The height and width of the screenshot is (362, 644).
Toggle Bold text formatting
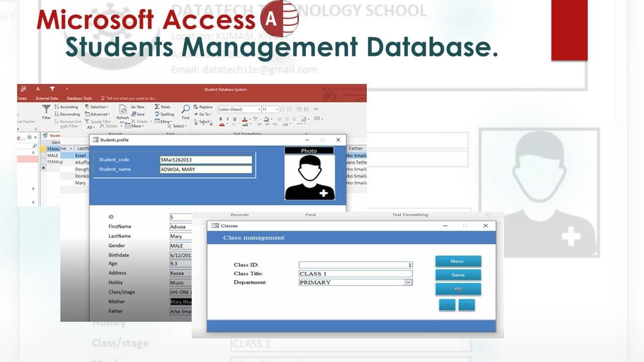tap(220, 119)
